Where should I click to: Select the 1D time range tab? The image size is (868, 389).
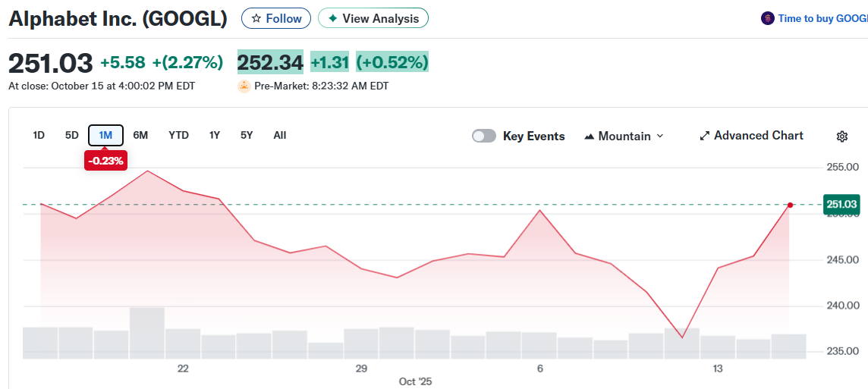(x=39, y=135)
